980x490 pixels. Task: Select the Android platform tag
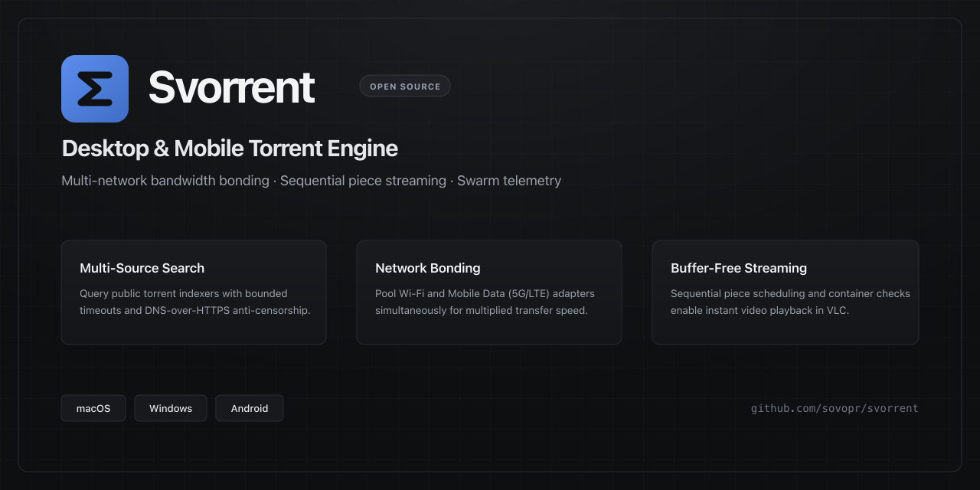(250, 408)
